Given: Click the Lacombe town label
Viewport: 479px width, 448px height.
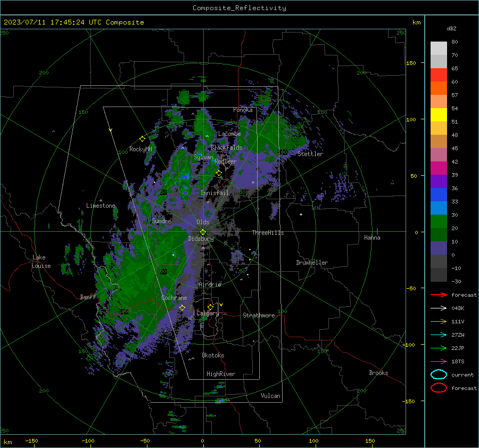Looking at the screenshot, I should [x=229, y=134].
